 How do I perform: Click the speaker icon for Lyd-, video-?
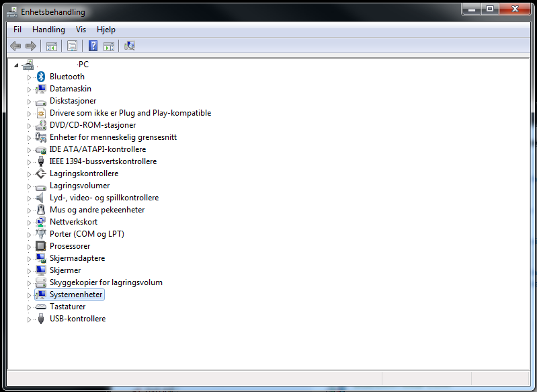pos(40,198)
